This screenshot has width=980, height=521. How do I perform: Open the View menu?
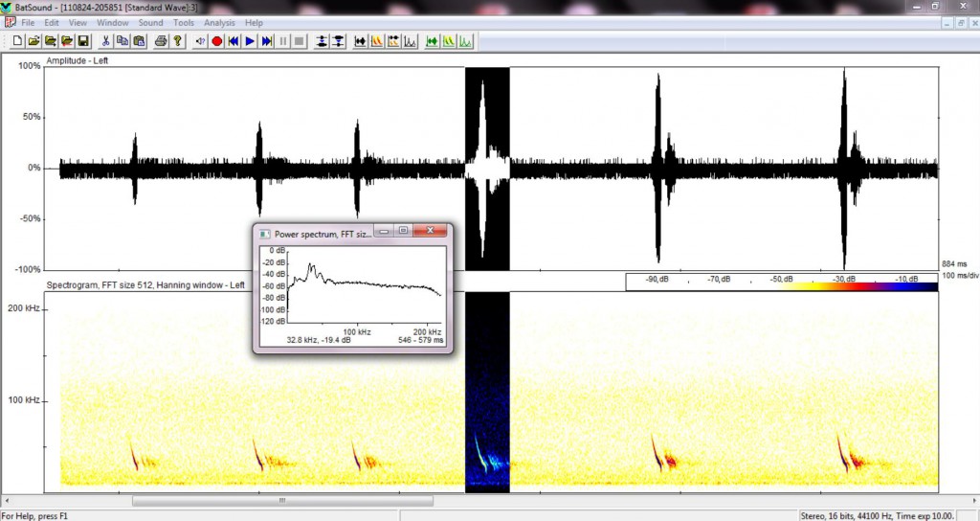point(78,23)
